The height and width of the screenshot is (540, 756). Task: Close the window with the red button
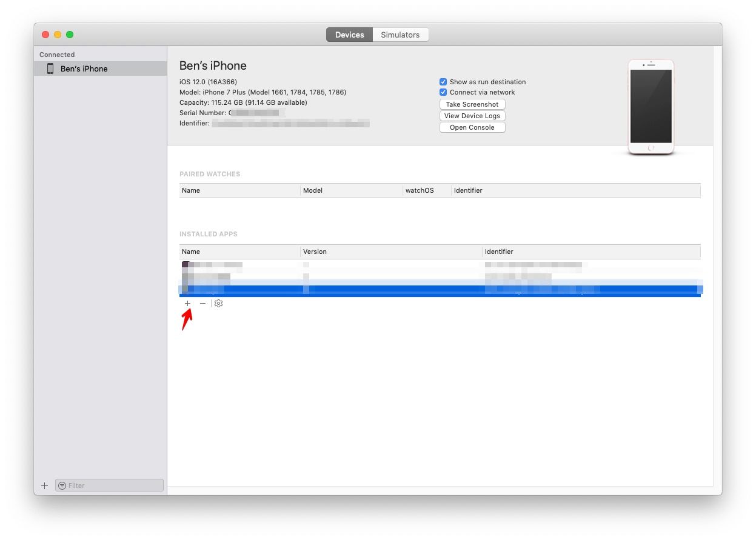pos(45,35)
